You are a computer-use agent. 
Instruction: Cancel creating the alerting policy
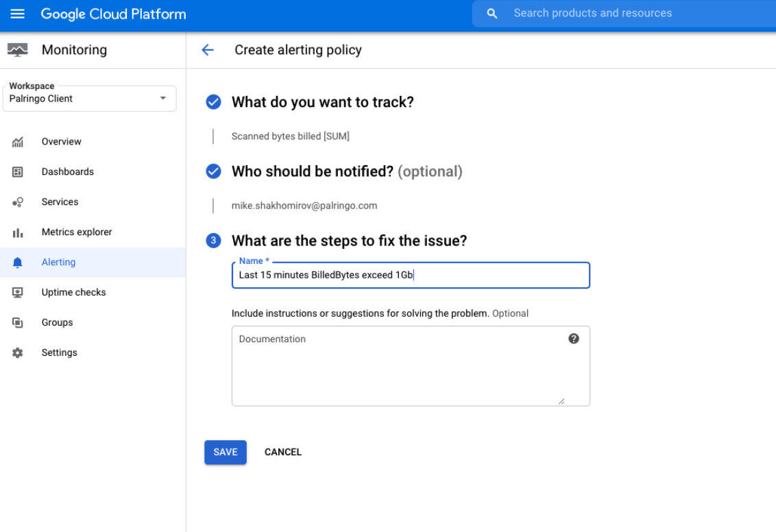(283, 452)
